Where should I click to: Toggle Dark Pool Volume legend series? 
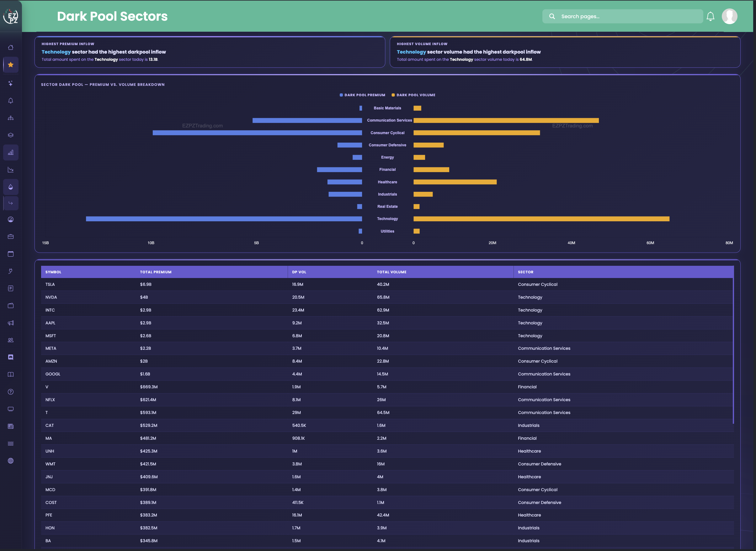[413, 95]
